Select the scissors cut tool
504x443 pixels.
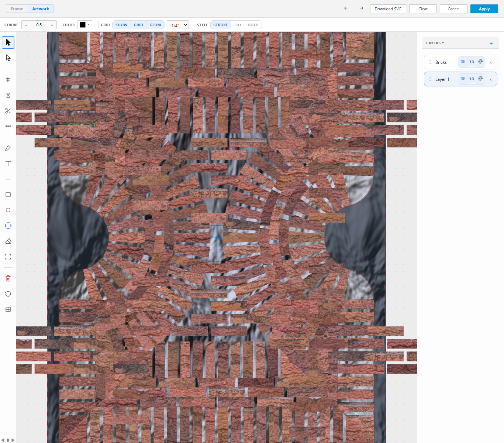click(8, 111)
